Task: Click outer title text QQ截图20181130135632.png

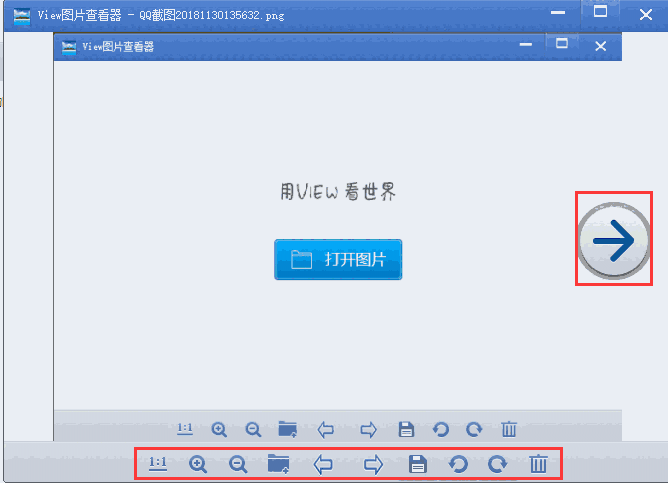Action: click(212, 16)
